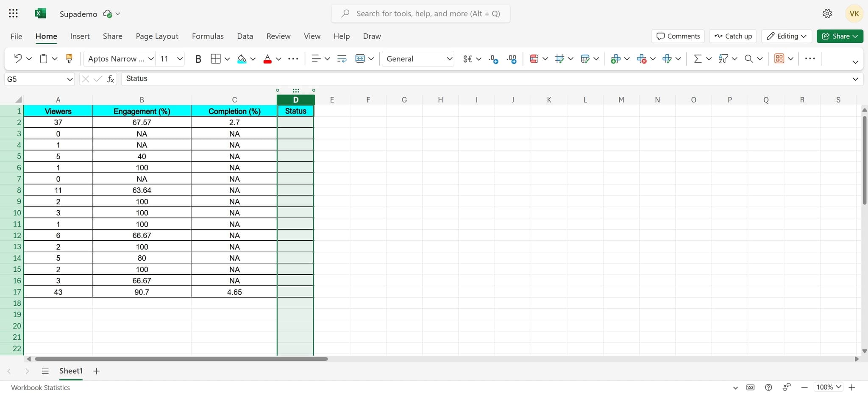This screenshot has height=393, width=868.
Task: Apply a fill color to selected cells
Action: coord(242,59)
